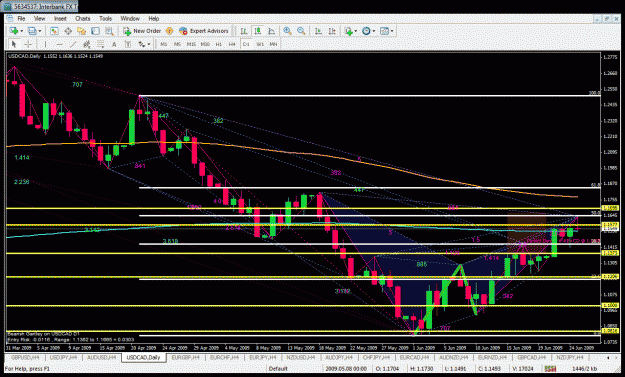Click the connection status showing 1446/2 kb
Viewport: 625px width, 377px height.
click(584, 369)
